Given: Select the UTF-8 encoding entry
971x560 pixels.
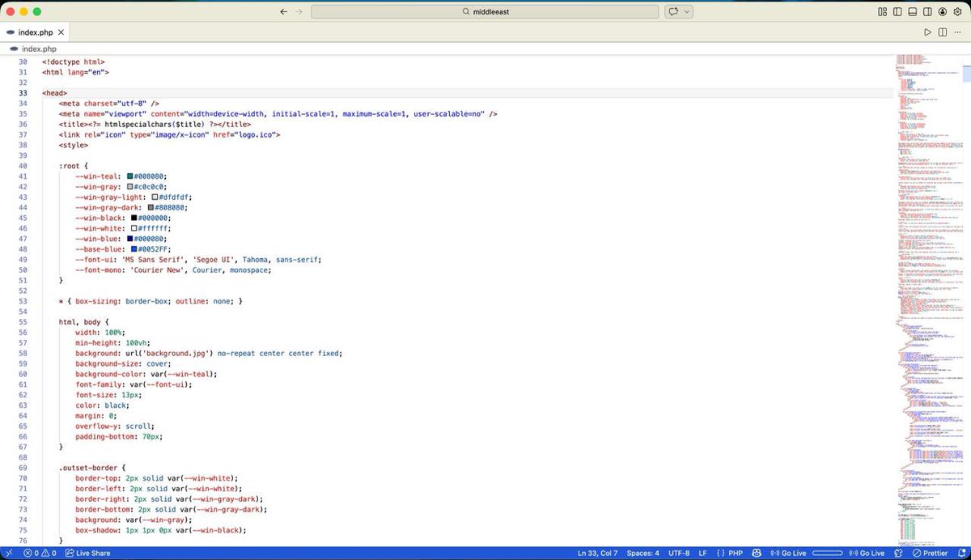Looking at the screenshot, I should (680, 553).
